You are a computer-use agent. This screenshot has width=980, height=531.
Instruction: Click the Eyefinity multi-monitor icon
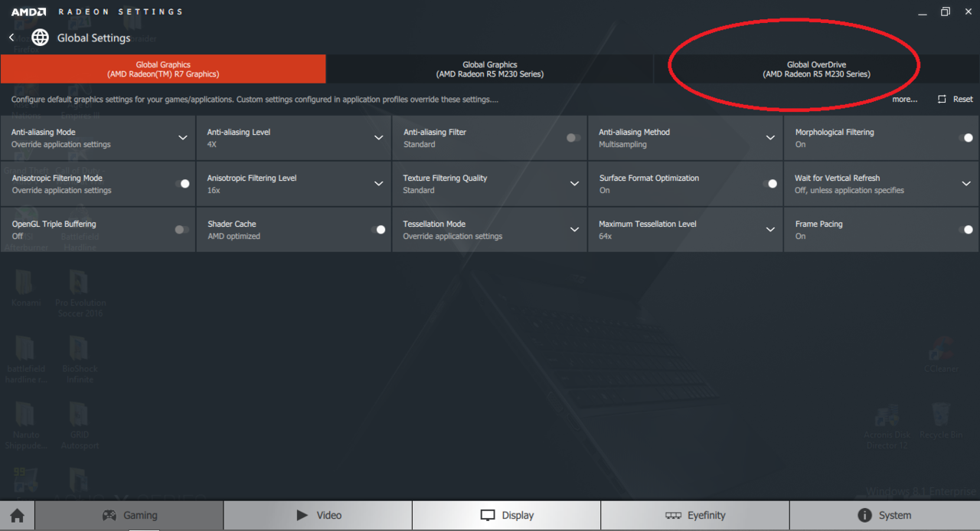click(673, 516)
